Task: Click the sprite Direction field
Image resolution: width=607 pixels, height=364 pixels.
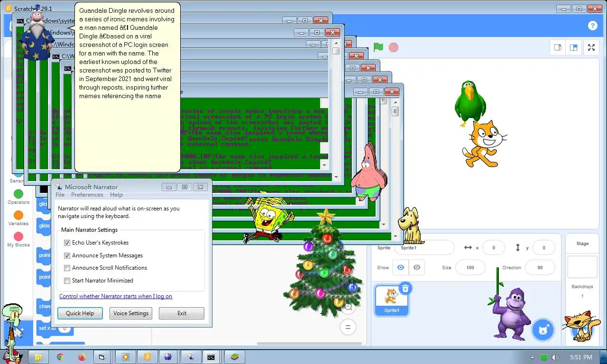Action: (540, 267)
